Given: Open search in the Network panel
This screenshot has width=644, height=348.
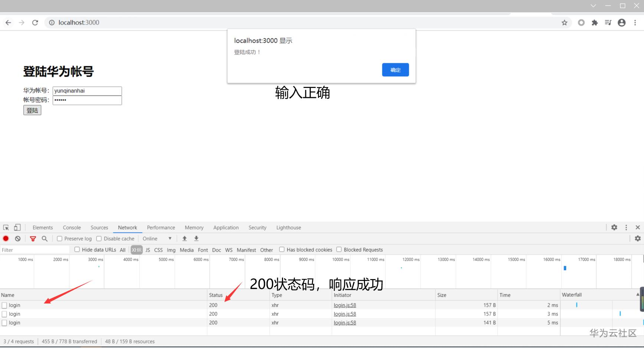Looking at the screenshot, I should tap(45, 239).
